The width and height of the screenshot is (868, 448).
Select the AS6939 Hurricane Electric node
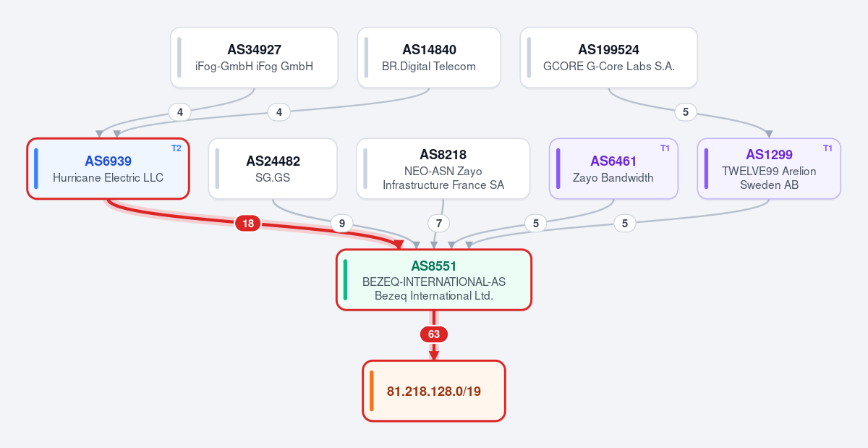click(x=109, y=168)
